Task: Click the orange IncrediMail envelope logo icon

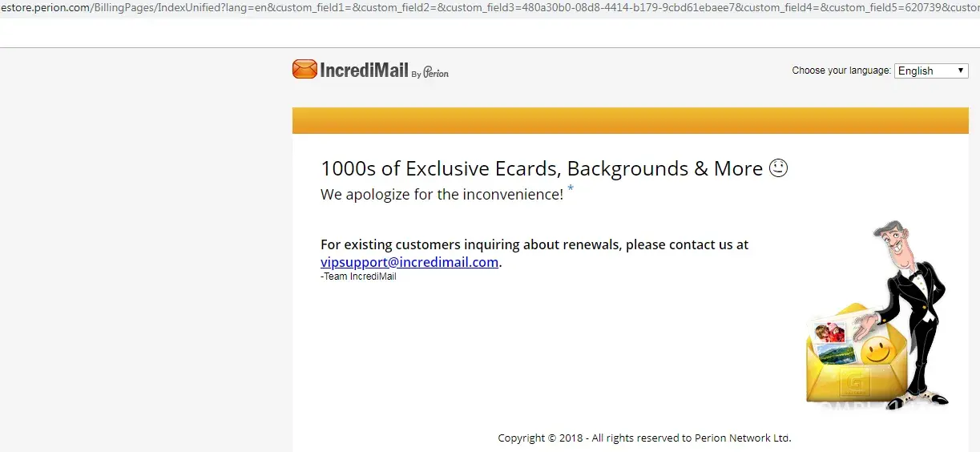Action: pyautogui.click(x=304, y=70)
